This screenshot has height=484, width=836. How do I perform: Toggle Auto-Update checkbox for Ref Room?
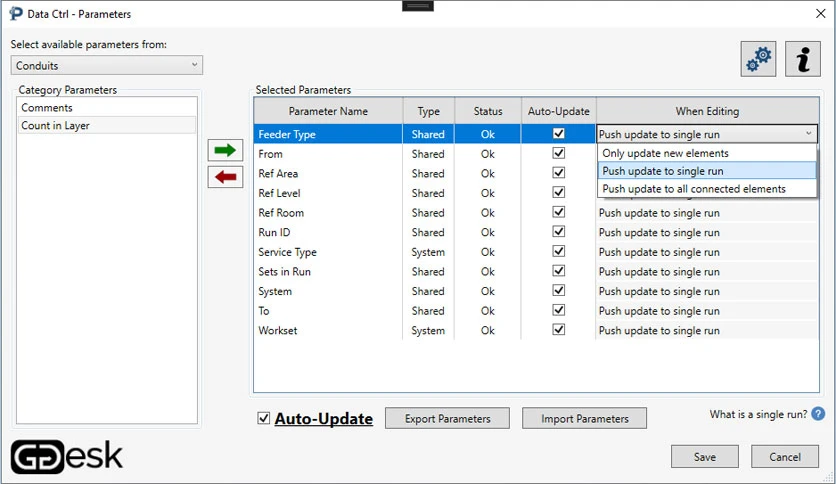click(x=558, y=212)
